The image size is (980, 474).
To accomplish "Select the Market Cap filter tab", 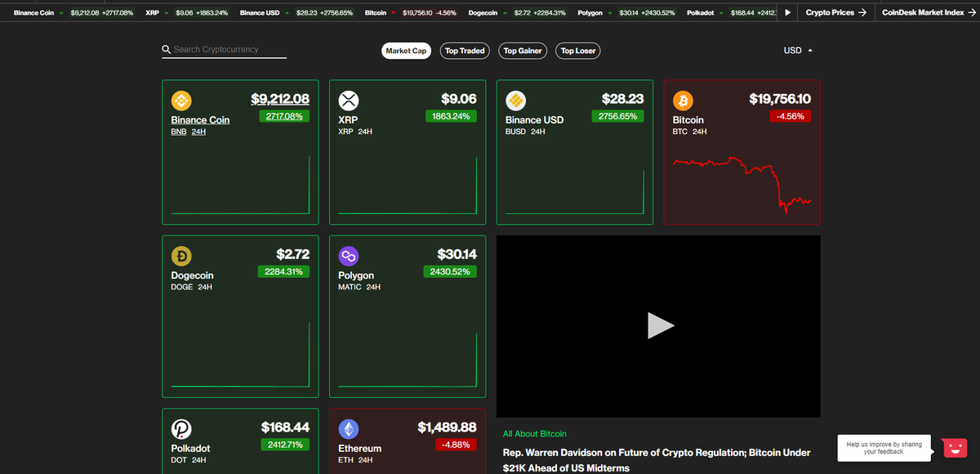I will tap(406, 51).
